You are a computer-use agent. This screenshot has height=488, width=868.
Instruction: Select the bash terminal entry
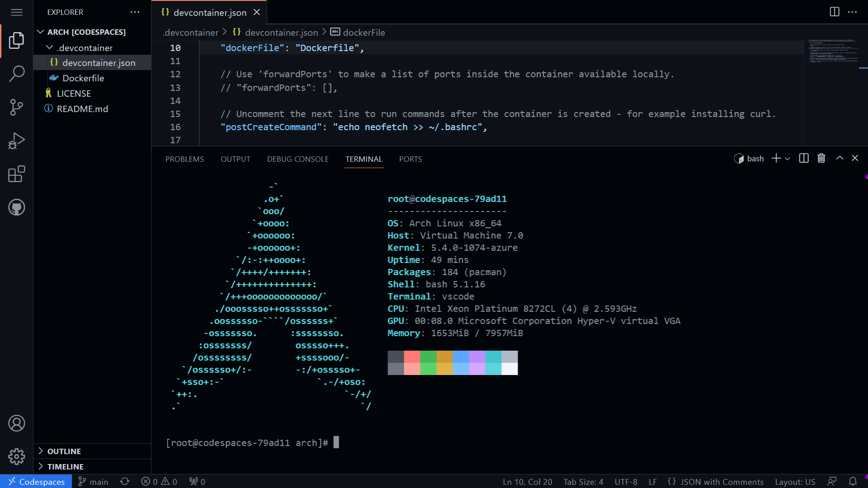pos(749,159)
